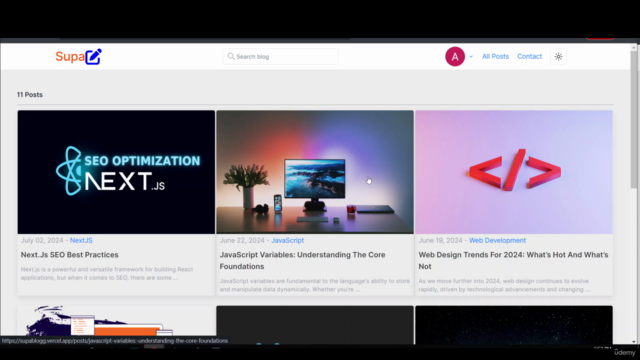Open the second-row post thumbnail with orange illustration
The height and width of the screenshot is (360, 640).
(116, 325)
